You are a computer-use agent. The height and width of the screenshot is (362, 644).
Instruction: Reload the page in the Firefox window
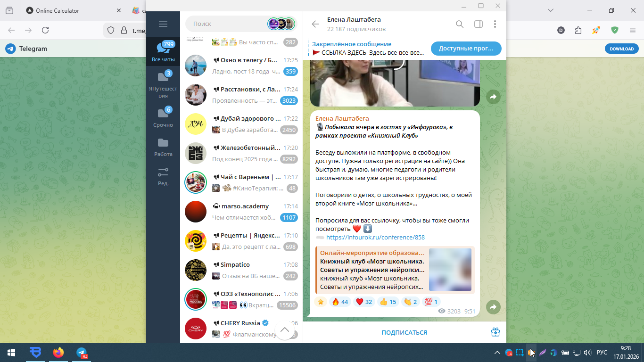45,30
